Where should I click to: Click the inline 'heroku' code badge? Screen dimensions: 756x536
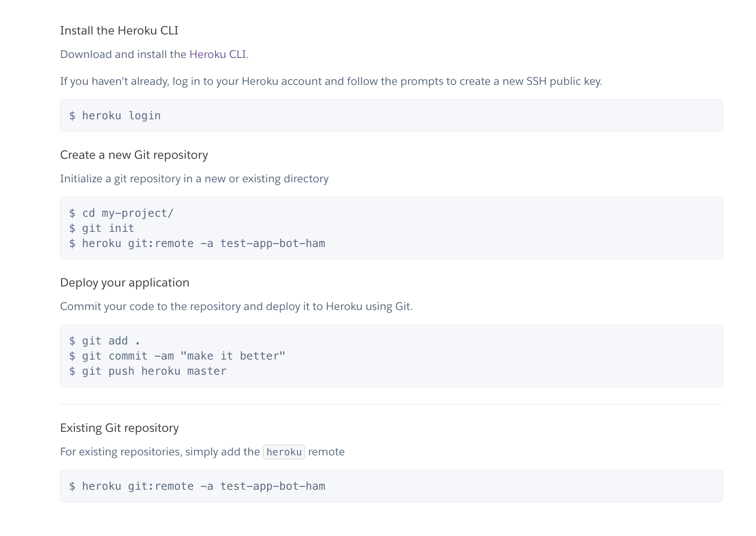point(284,452)
